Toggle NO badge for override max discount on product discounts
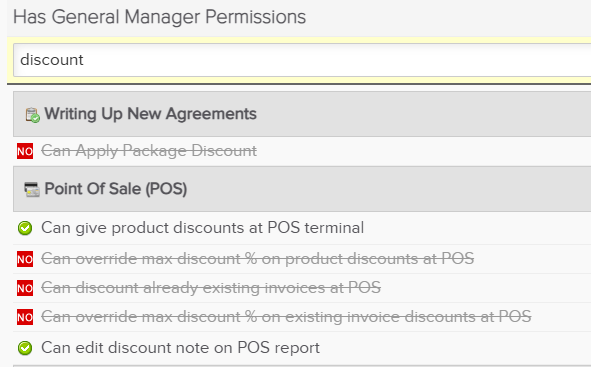Image resolution: width=591 pixels, height=367 pixels. (x=25, y=259)
